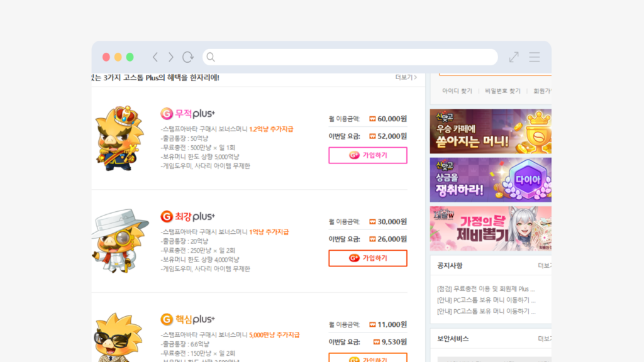The height and width of the screenshot is (362, 644).
Task: Click the 핵심plus+ logo title
Action: [187, 319]
